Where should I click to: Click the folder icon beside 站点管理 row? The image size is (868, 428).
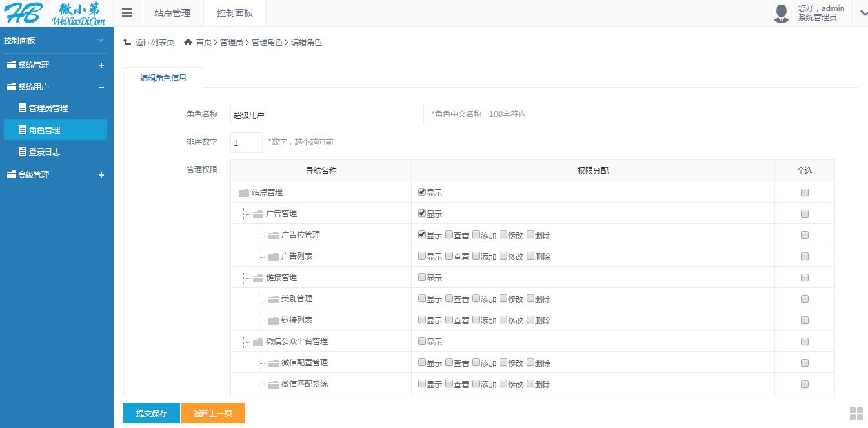(243, 192)
